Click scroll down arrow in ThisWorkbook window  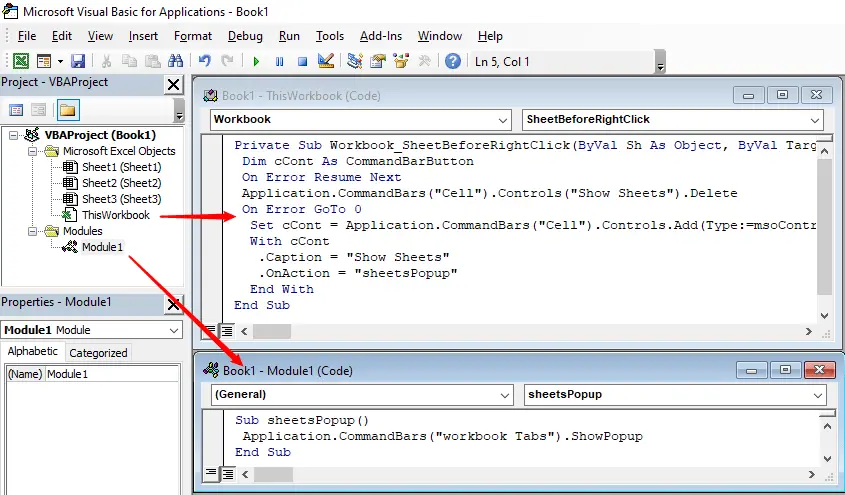(825, 316)
